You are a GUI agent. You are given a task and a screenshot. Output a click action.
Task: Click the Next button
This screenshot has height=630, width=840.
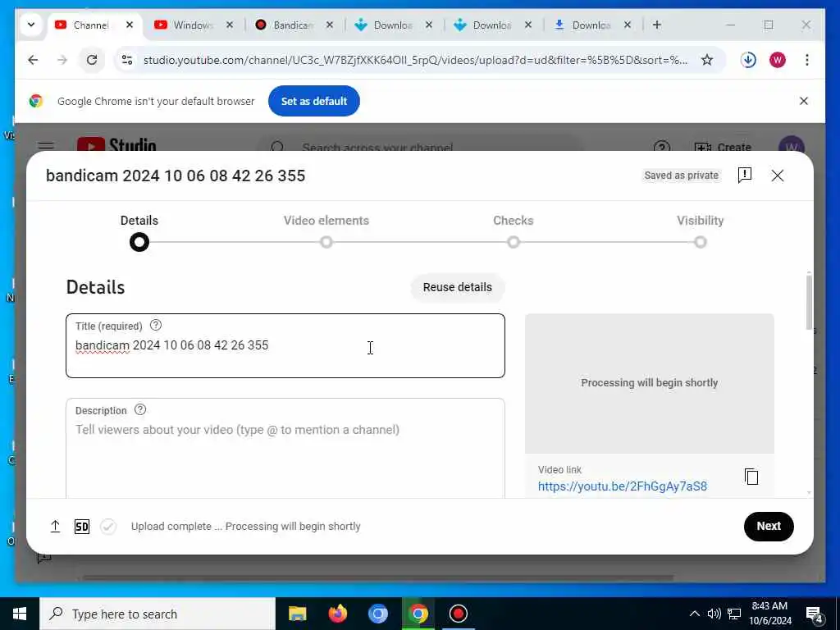click(x=768, y=526)
